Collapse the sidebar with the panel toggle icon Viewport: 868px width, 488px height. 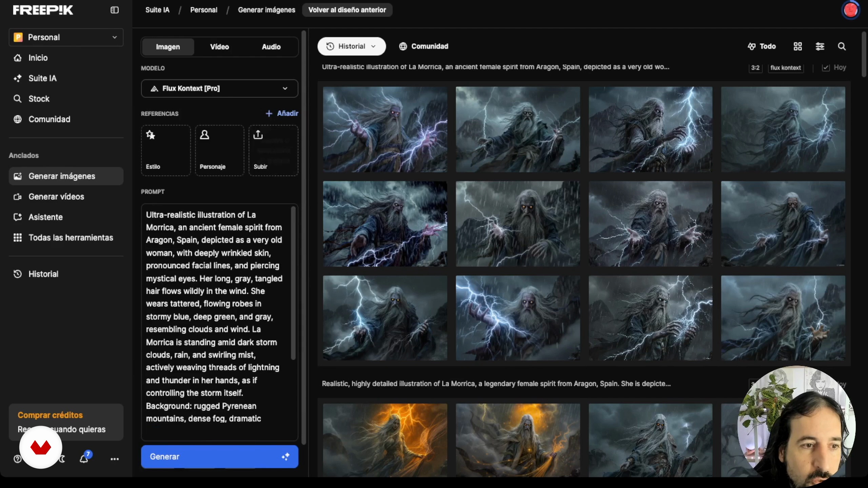pyautogui.click(x=115, y=10)
